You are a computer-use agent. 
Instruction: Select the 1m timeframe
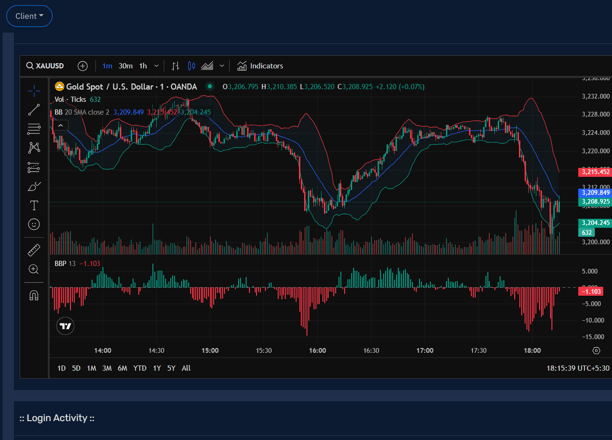click(107, 66)
